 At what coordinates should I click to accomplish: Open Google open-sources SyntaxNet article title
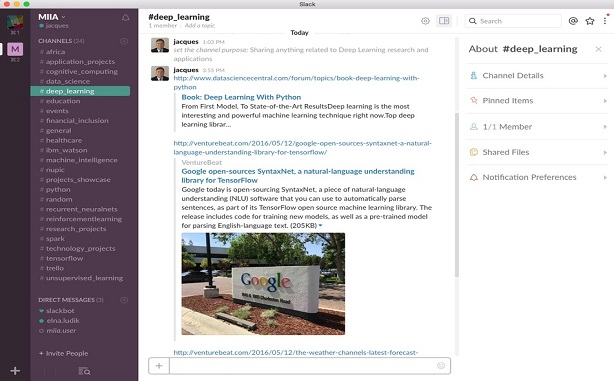298,176
